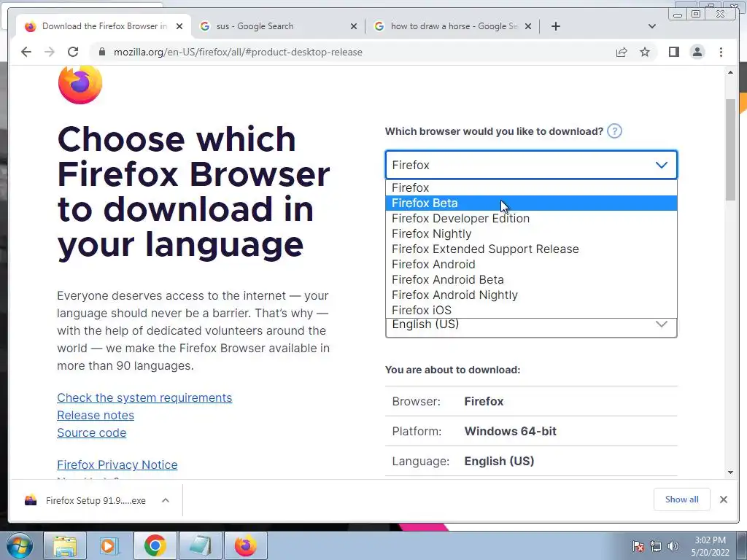
Task: Choose Firefox Extended Support Release
Action: [531, 249]
